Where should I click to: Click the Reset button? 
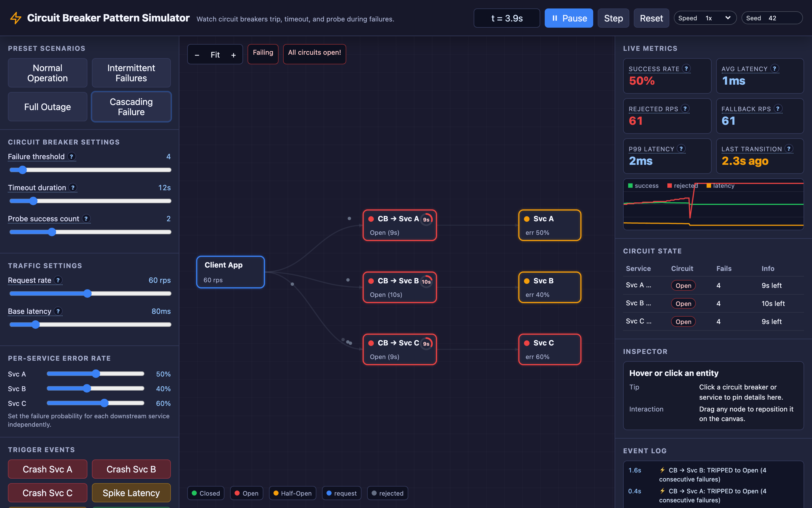click(x=651, y=18)
